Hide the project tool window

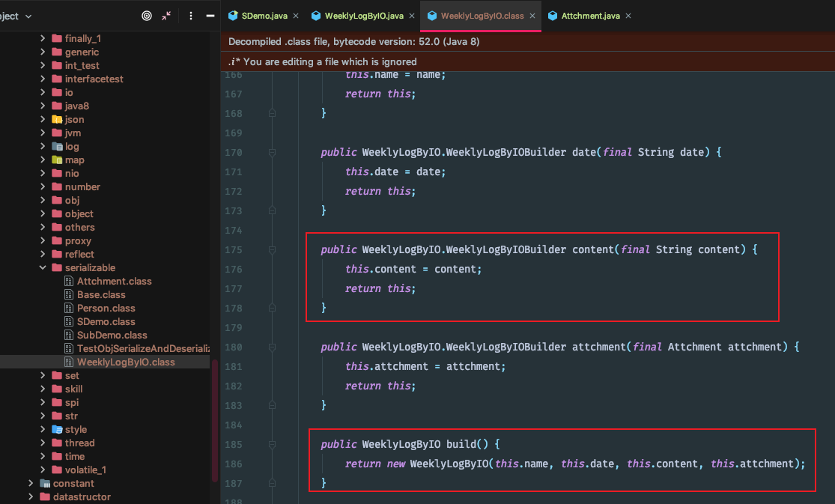(209, 16)
